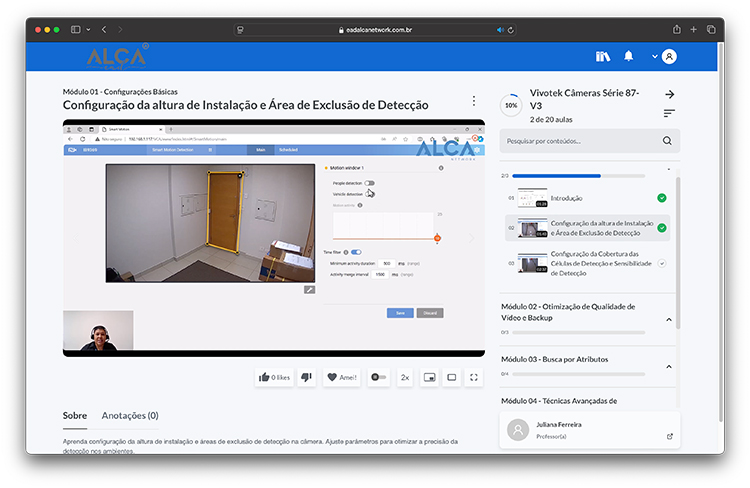Viewport: 750px width, 488px height.
Task: Open lesson options three-dot menu
Action: 474,100
